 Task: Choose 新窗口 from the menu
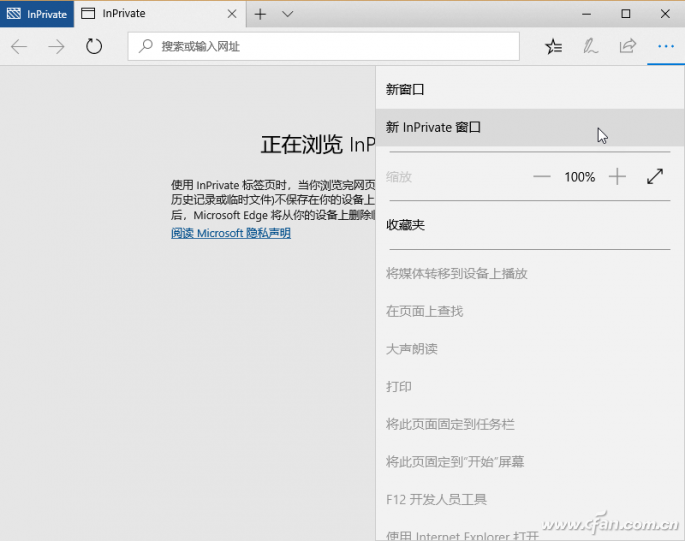(x=530, y=90)
